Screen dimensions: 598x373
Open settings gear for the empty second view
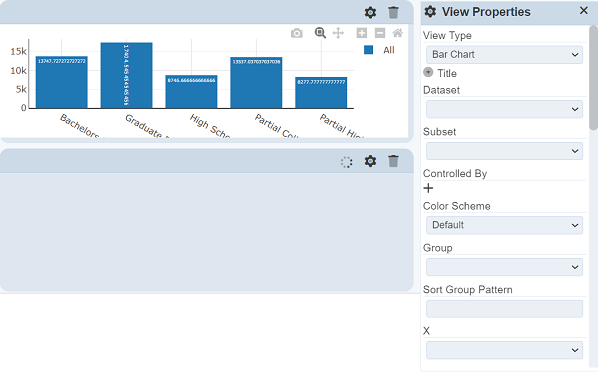tap(370, 161)
